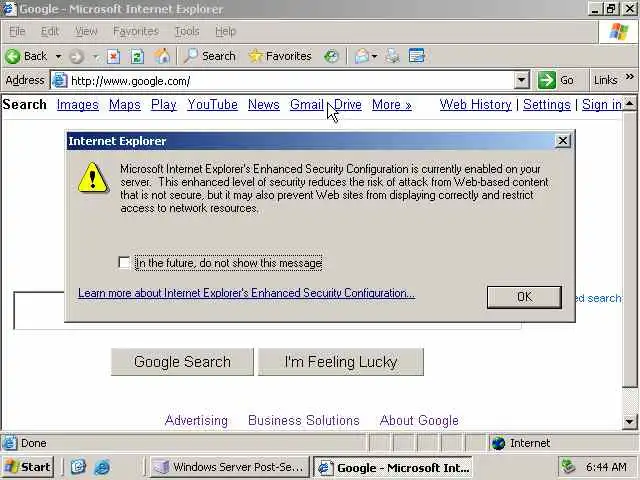The height and width of the screenshot is (480, 640).
Task: Click the page scrollbar down arrow
Action: (x=630, y=421)
